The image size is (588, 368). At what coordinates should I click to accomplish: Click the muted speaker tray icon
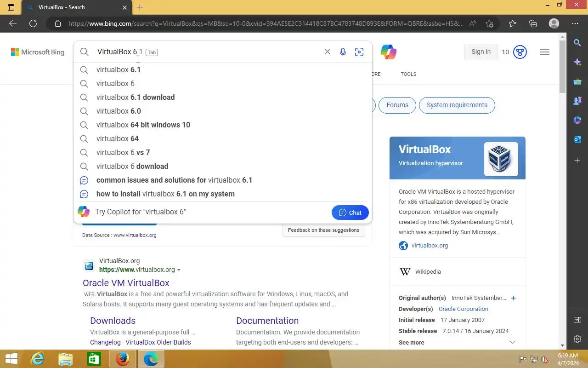tap(545, 359)
